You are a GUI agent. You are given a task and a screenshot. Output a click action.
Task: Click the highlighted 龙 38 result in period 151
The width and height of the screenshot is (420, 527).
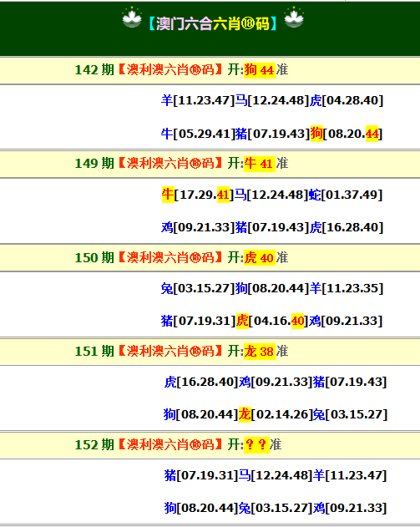(x=260, y=352)
